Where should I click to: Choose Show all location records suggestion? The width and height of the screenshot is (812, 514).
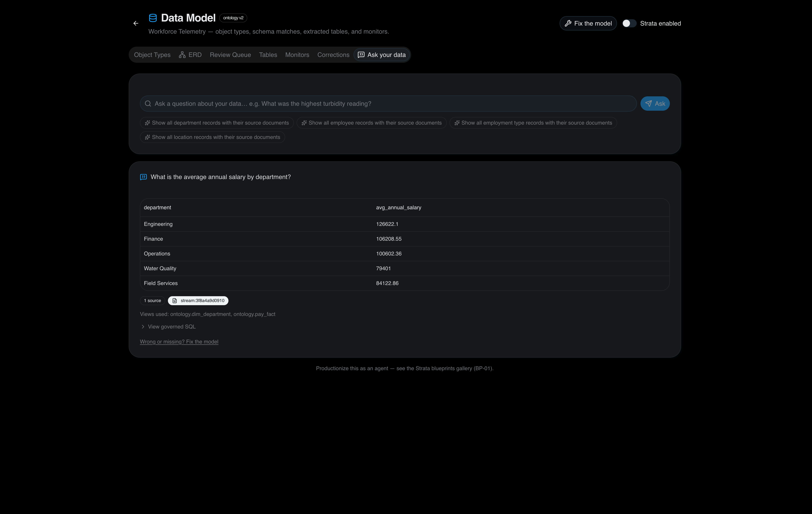[213, 137]
